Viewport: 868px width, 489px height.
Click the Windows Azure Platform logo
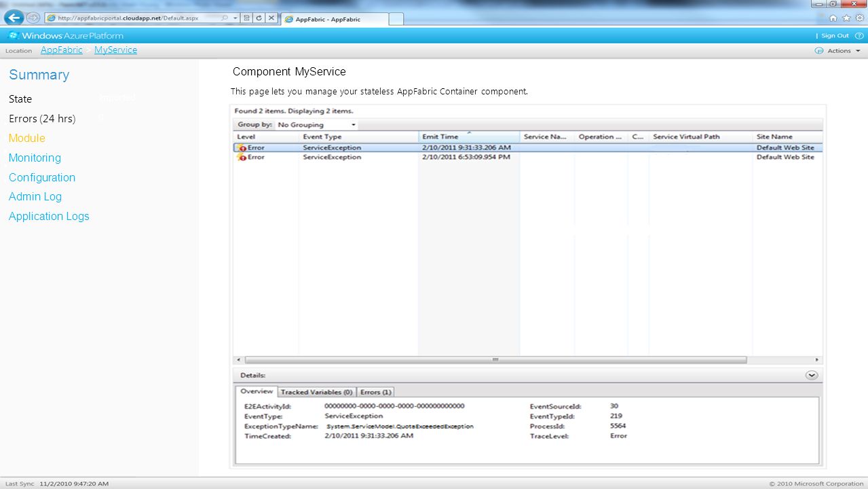(x=66, y=35)
